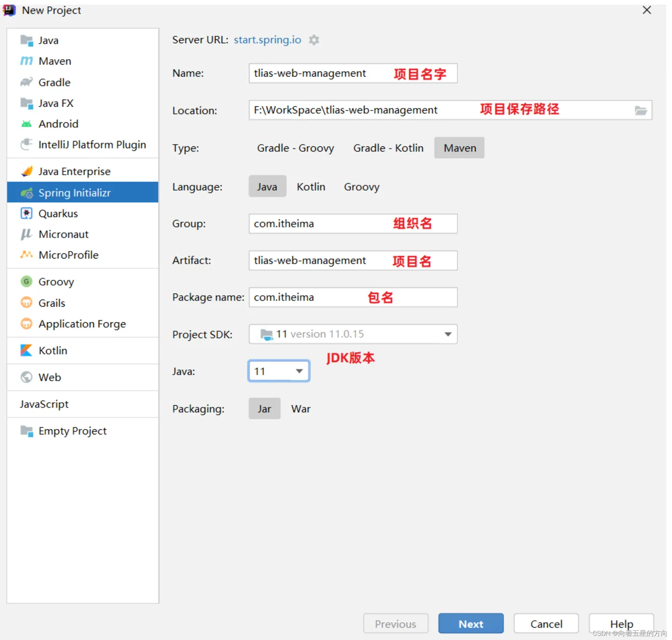Image resolution: width=672 pixels, height=640 pixels.
Task: Choose Jar packaging
Action: pyautogui.click(x=264, y=409)
